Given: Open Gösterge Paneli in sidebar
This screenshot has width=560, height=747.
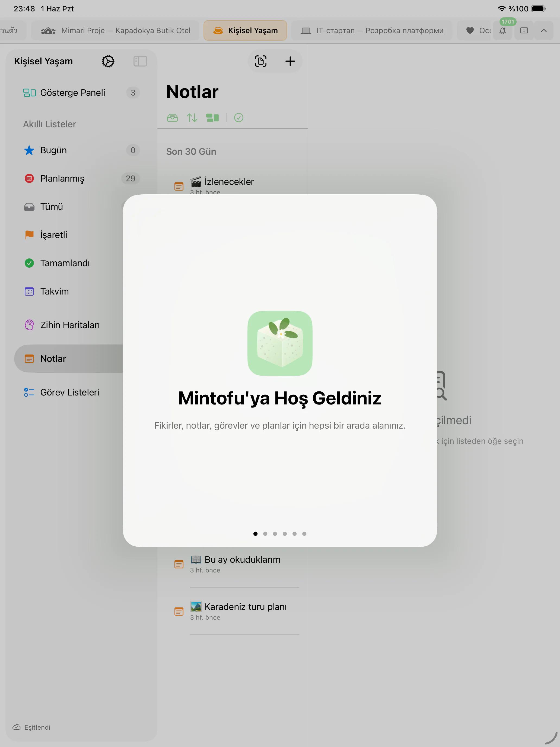Looking at the screenshot, I should point(81,93).
